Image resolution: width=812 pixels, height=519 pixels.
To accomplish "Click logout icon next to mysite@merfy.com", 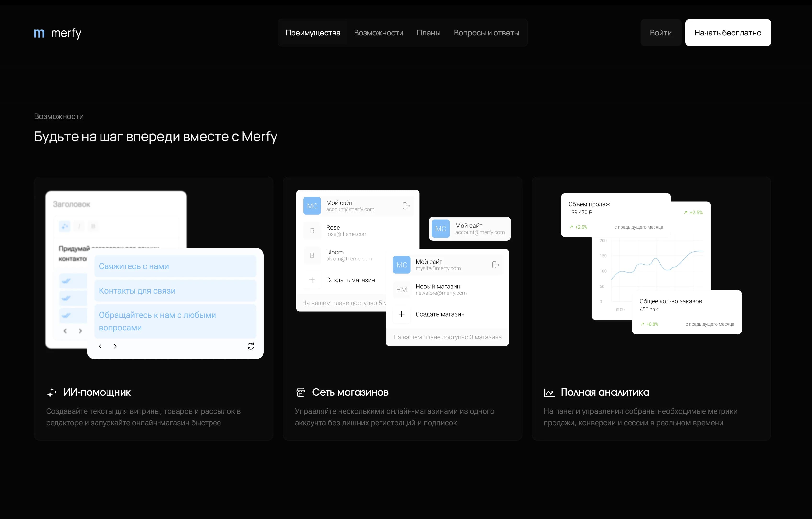I will coord(495,265).
